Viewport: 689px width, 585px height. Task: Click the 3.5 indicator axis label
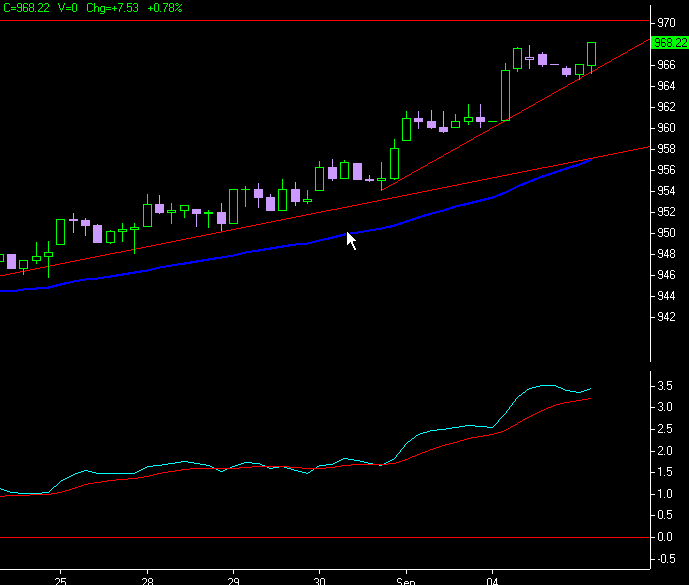[x=664, y=386]
